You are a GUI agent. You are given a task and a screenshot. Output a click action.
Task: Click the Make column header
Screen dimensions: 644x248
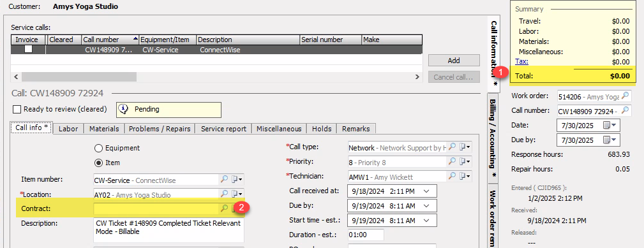392,40
